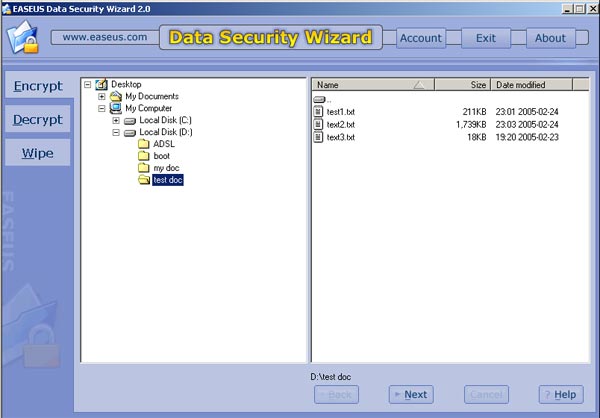Select file name text3.txt
Screen dimensions: 600x418
[x=341, y=137]
